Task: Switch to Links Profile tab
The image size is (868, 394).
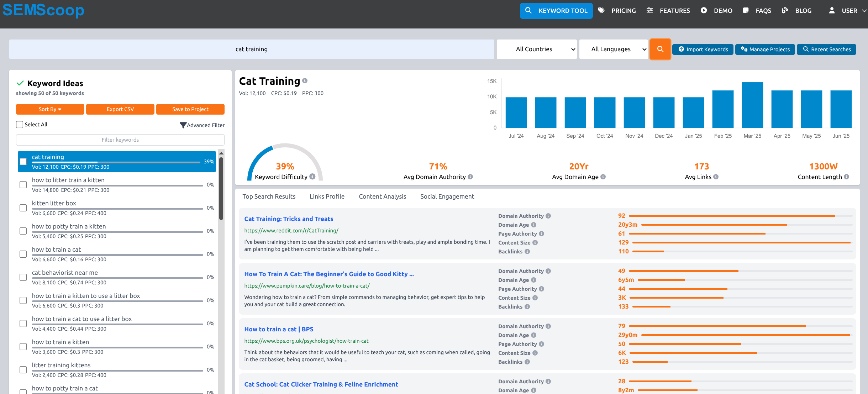Action: click(x=327, y=196)
